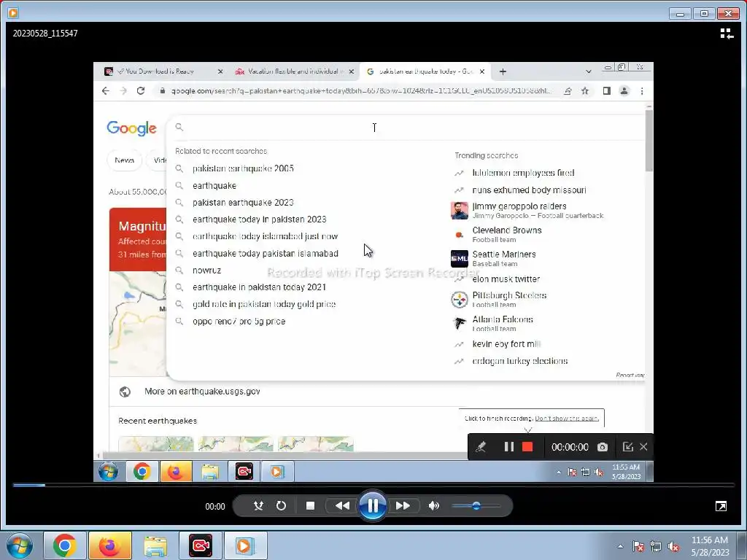Open the clock showing 11:56 AM
The height and width of the screenshot is (560, 747).
[x=709, y=545]
